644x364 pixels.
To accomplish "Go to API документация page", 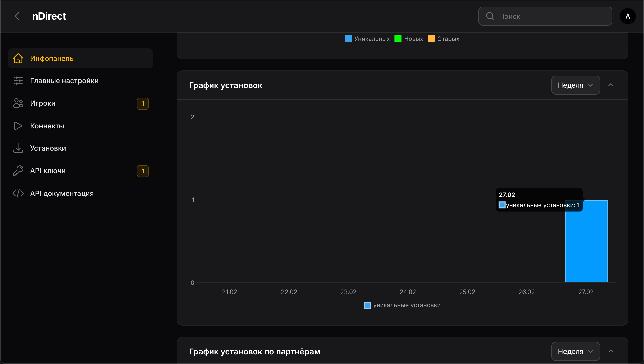I will click(x=62, y=193).
